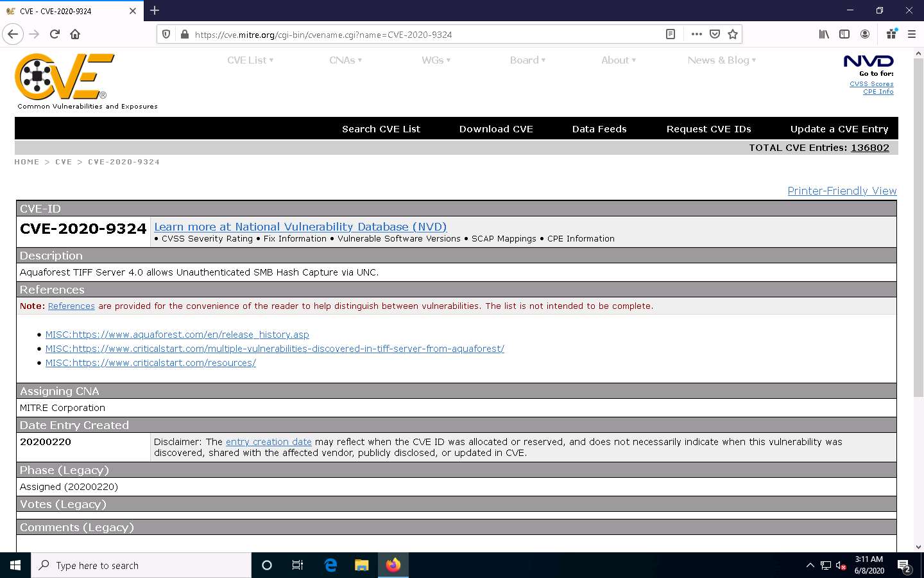Expand WGs dropdown menu
Screen dimensions: 924x578
tap(436, 60)
